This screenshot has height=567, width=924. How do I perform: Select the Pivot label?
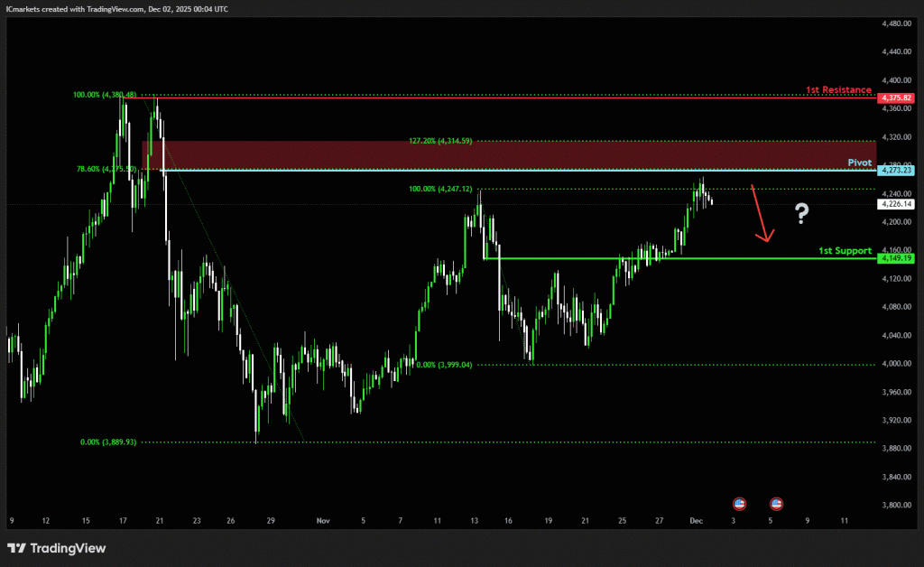click(x=860, y=163)
